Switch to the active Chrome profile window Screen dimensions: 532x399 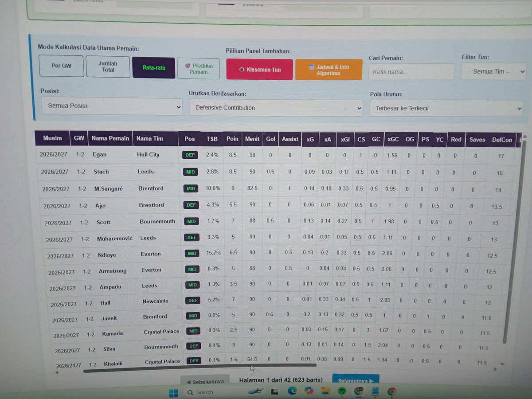[x=359, y=391]
